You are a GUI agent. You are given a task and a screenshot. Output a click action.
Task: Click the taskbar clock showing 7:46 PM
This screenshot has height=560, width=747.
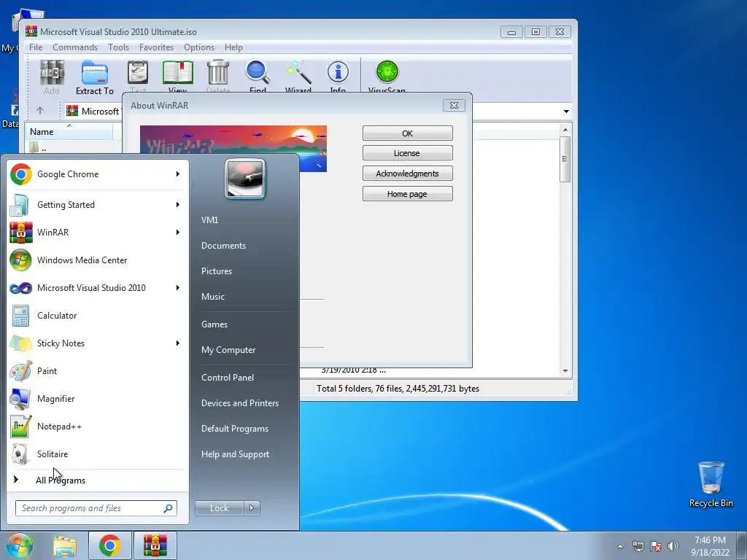tap(710, 546)
